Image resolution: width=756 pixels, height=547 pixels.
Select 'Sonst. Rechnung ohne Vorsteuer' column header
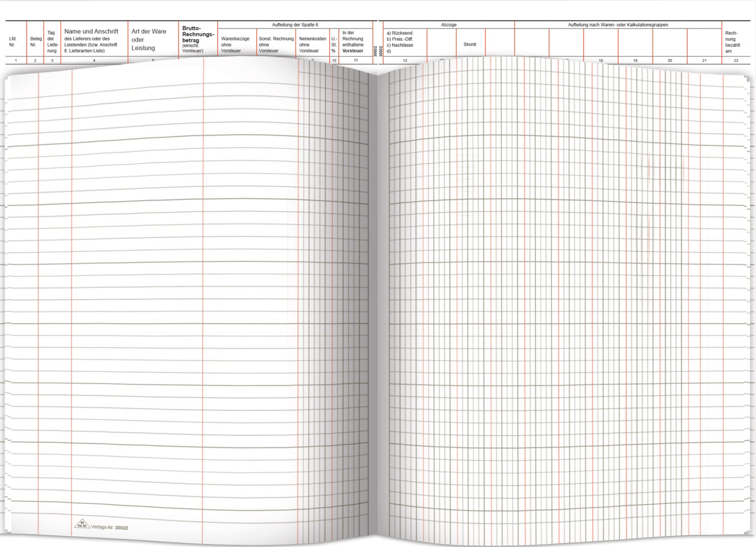point(276,45)
